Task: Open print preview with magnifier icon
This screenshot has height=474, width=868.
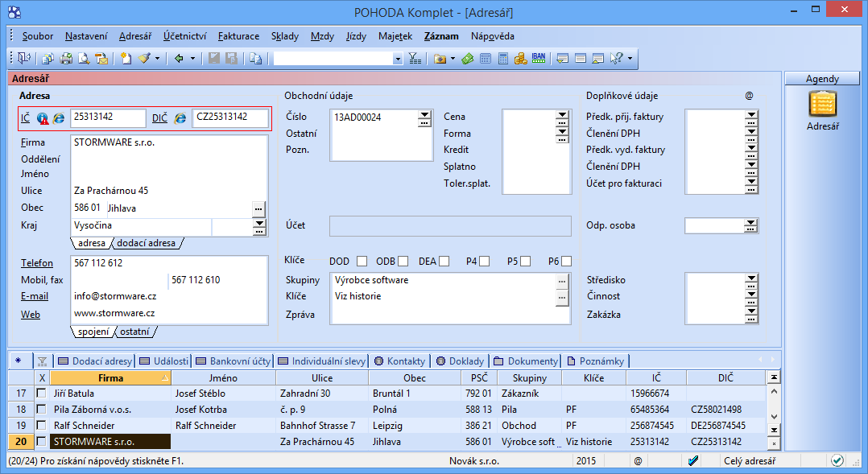Action: click(x=84, y=58)
